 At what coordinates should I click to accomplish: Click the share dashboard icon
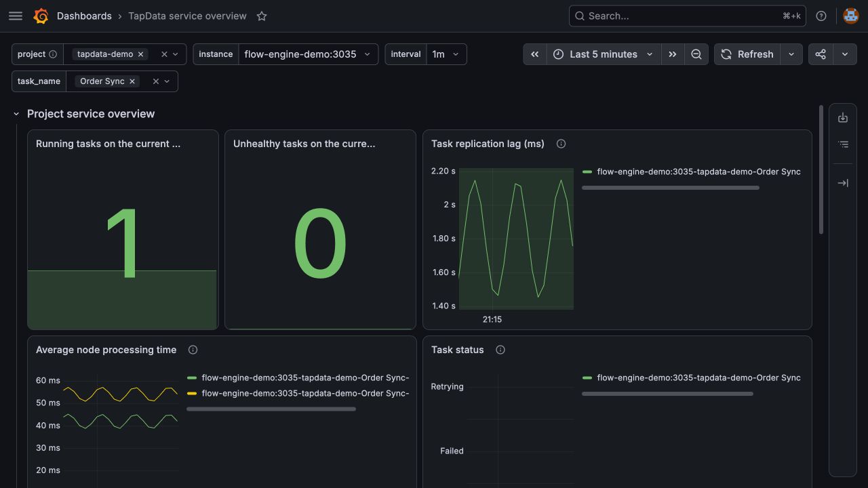pyautogui.click(x=821, y=54)
